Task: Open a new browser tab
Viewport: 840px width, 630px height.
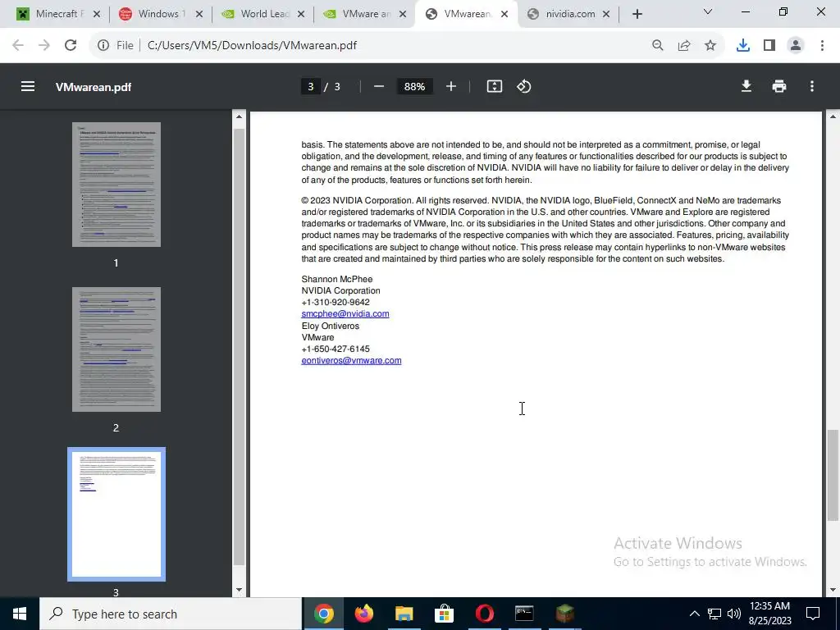Action: tap(637, 14)
